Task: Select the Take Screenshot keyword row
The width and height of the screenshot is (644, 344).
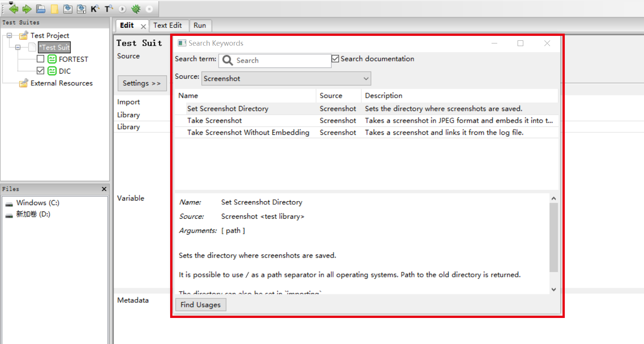Action: [x=367, y=120]
